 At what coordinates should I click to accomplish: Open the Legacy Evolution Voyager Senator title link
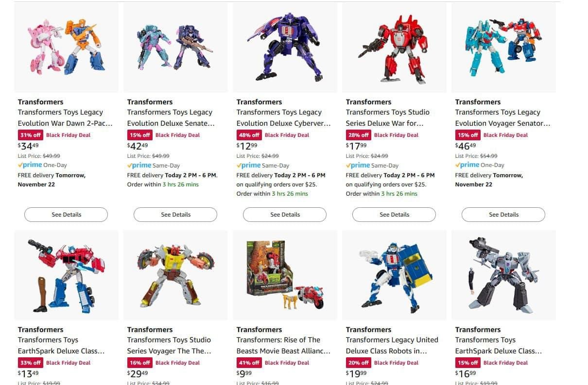click(502, 117)
